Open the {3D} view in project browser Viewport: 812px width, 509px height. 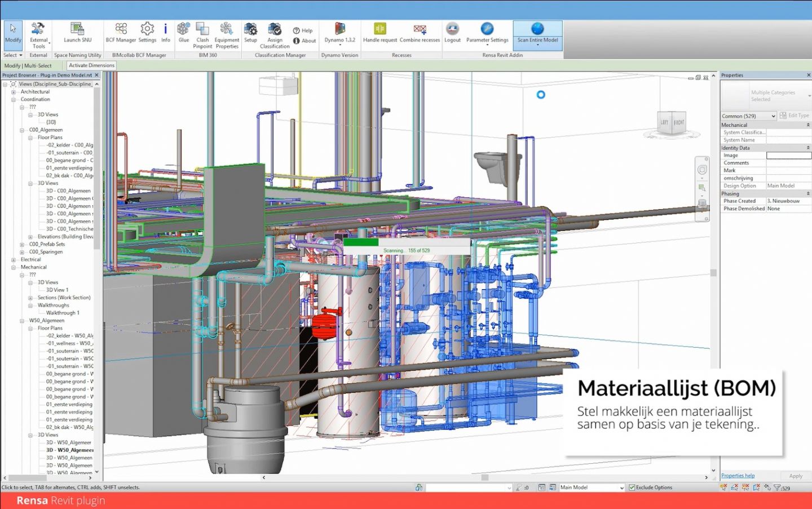(51, 122)
